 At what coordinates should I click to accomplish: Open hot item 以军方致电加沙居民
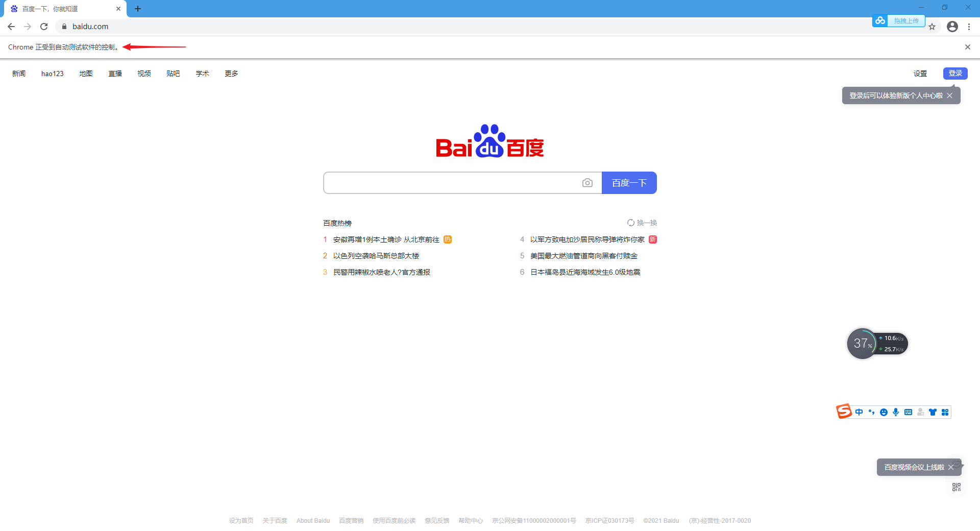[587, 239]
